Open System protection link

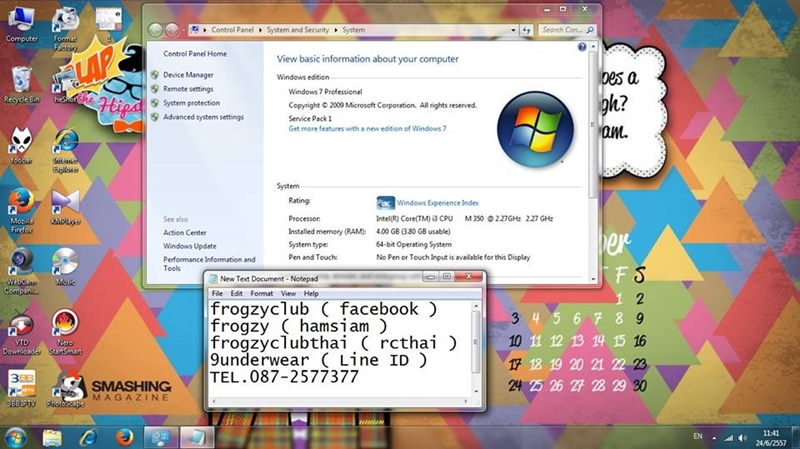click(x=191, y=103)
